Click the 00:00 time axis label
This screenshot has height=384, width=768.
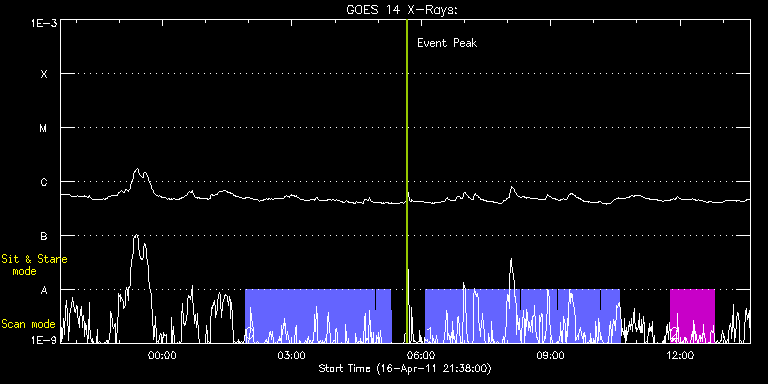[x=162, y=356]
